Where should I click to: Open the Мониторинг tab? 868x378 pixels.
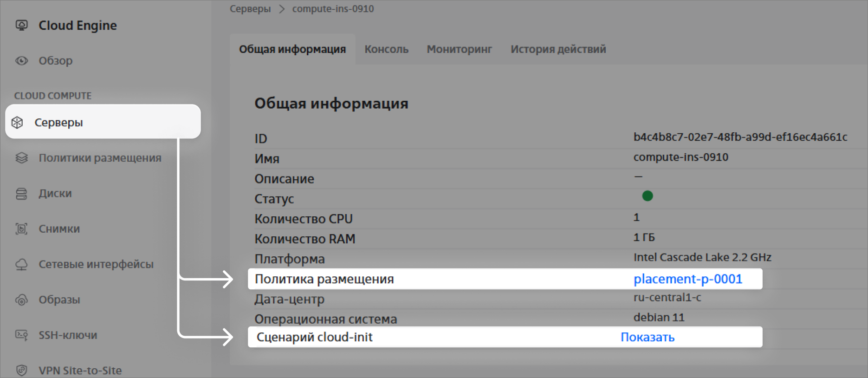[x=459, y=49]
